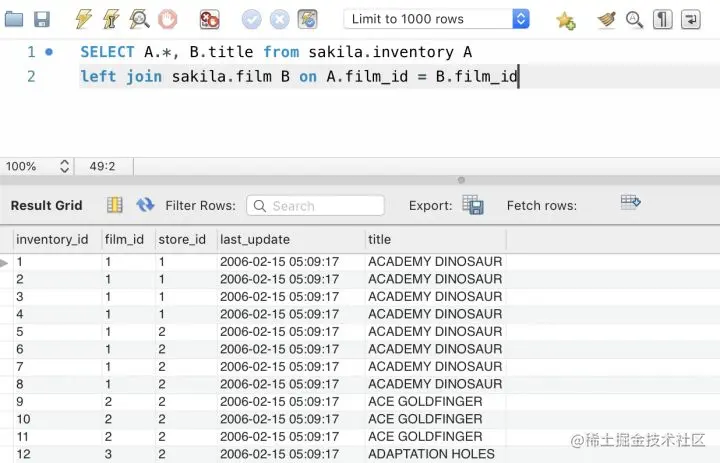
Task: Export recordset with the Export icon
Action: pyautogui.click(x=473, y=205)
